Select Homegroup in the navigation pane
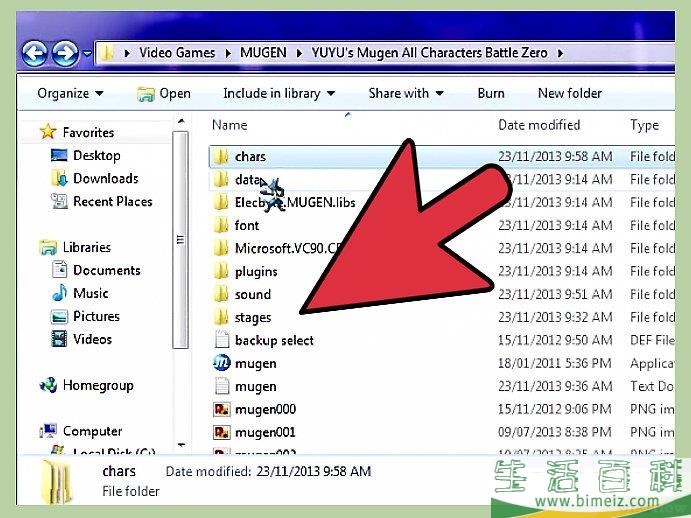Screen dimensions: 691x518 click(98, 385)
